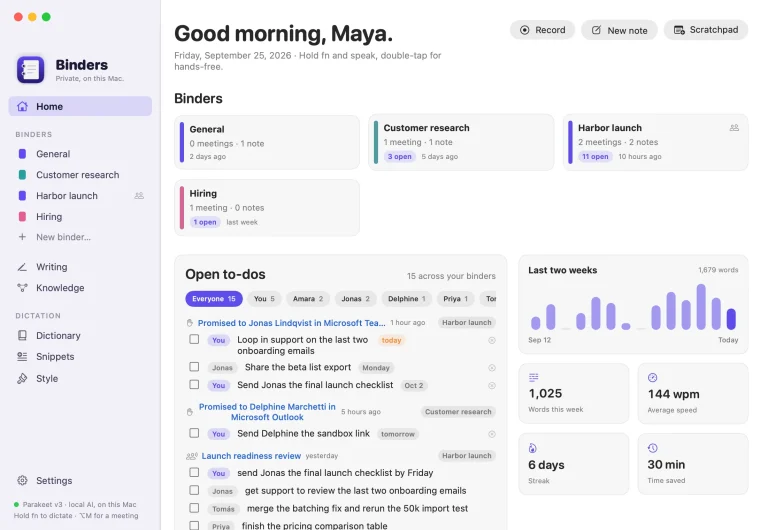The image size is (768, 530).
Task: Check 'Loop in support on the last two onboarding emails'
Action: click(194, 339)
